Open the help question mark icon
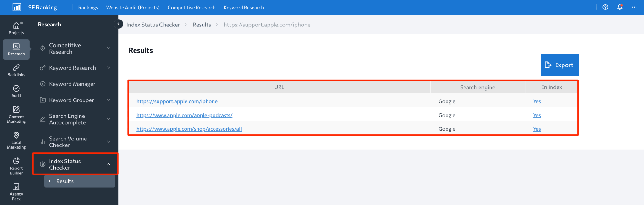Image resolution: width=644 pixels, height=205 pixels. click(x=605, y=7)
